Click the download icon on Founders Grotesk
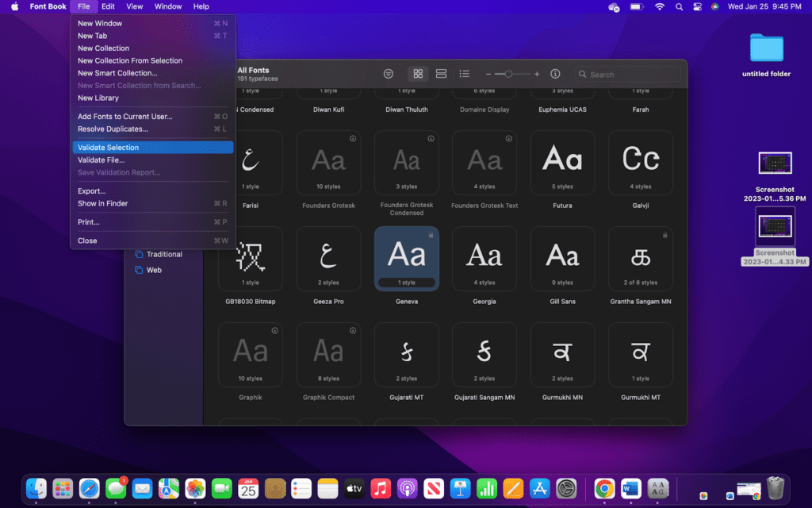 pyautogui.click(x=353, y=138)
